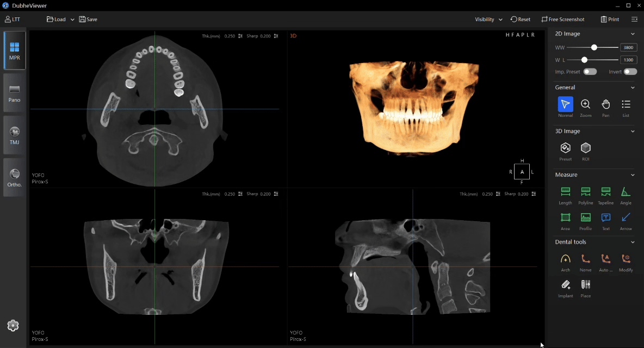Switch to the TMJ tab
The width and height of the screenshot is (644, 348).
point(14,135)
